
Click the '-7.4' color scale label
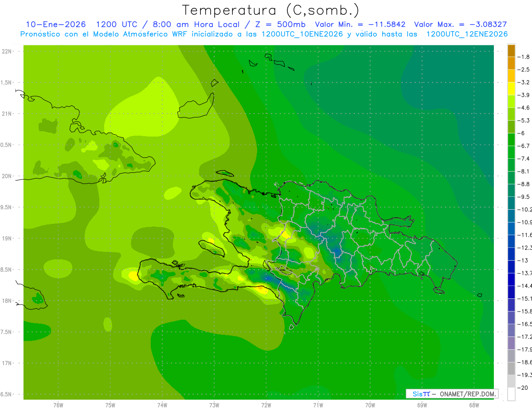[524, 158]
